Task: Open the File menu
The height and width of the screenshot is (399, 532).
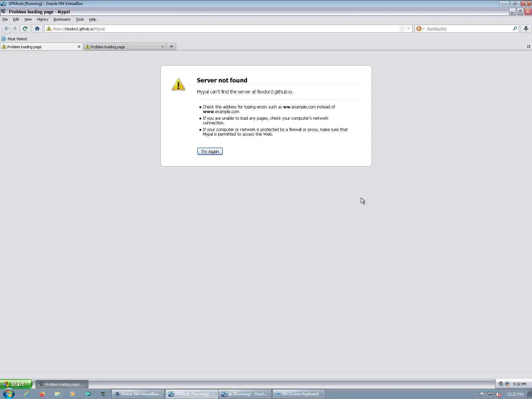Action: (5, 19)
